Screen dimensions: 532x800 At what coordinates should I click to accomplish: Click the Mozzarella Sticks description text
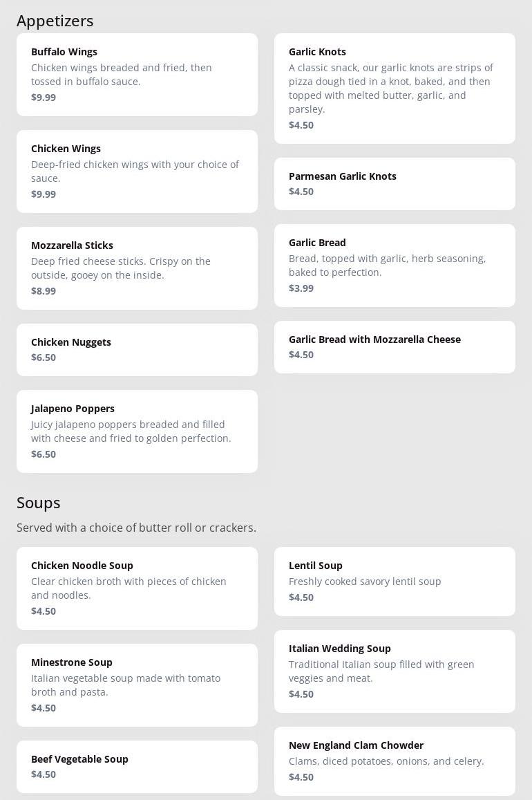(121, 268)
